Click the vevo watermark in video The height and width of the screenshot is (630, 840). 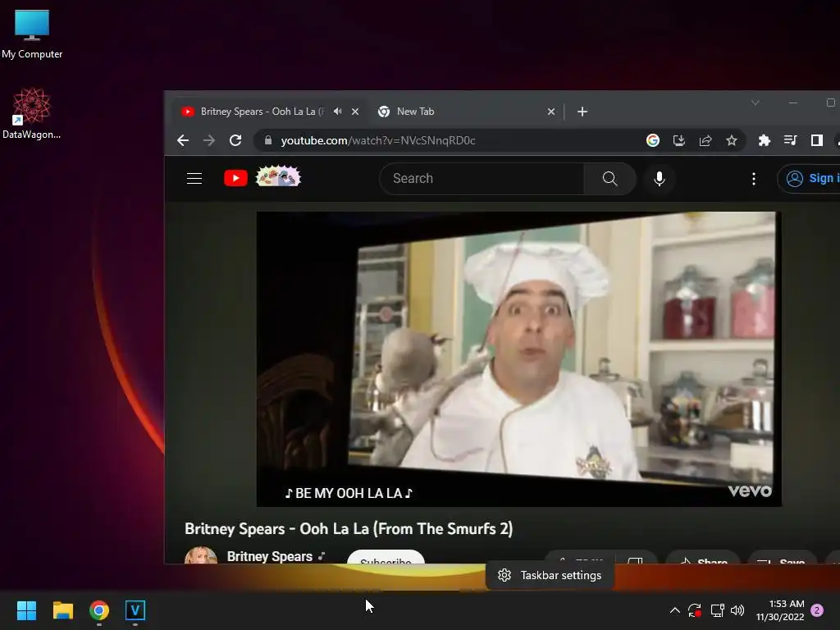(750, 491)
